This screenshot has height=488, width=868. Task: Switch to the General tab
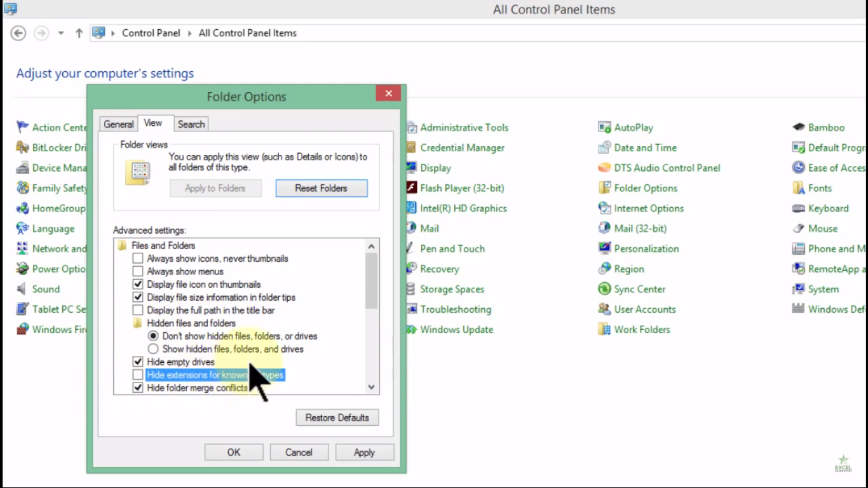(x=119, y=125)
